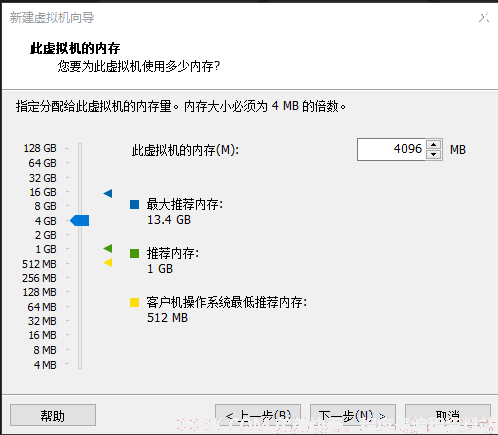Set the slider to the 512 MB mark

click(x=80, y=264)
